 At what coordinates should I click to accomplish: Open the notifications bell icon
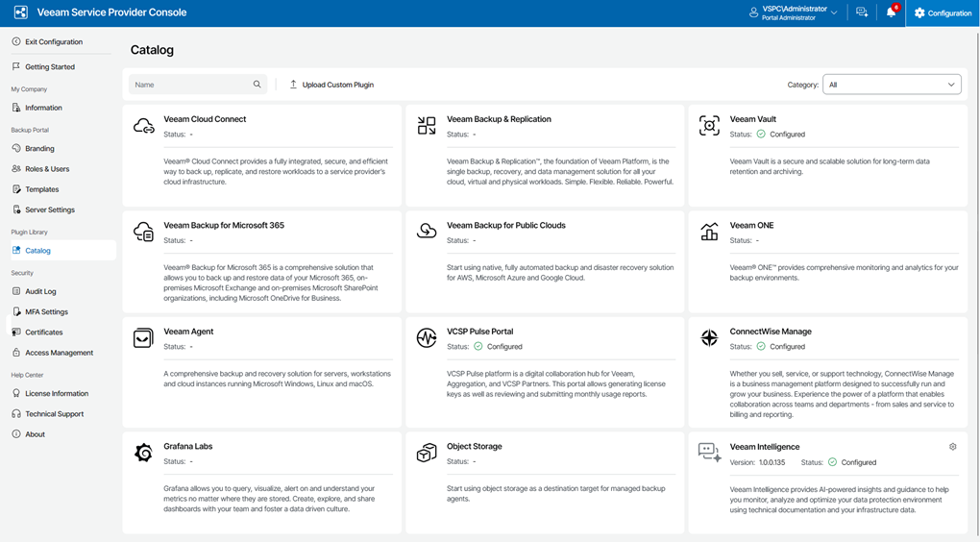click(x=891, y=12)
